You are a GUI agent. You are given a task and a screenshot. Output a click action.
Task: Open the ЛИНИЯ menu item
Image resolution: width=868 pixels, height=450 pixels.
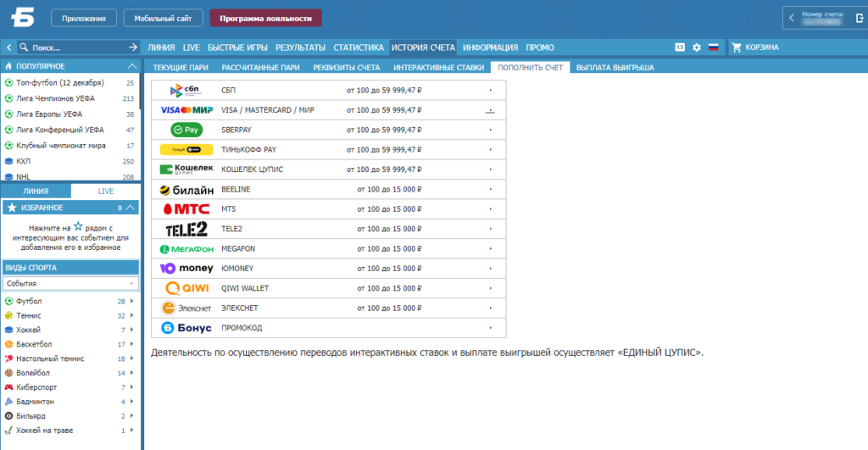point(161,47)
